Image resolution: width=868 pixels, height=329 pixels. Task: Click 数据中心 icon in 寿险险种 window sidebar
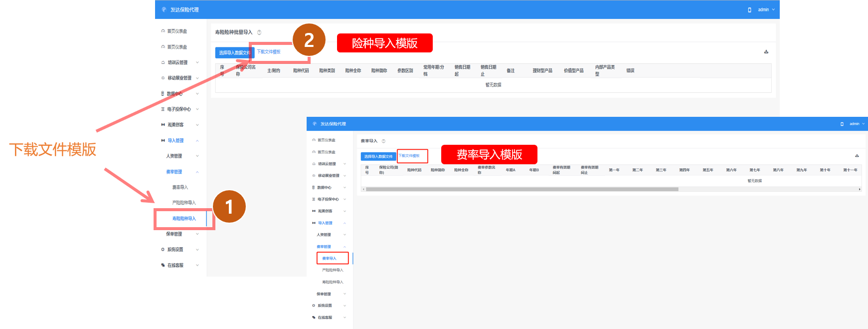tap(163, 94)
